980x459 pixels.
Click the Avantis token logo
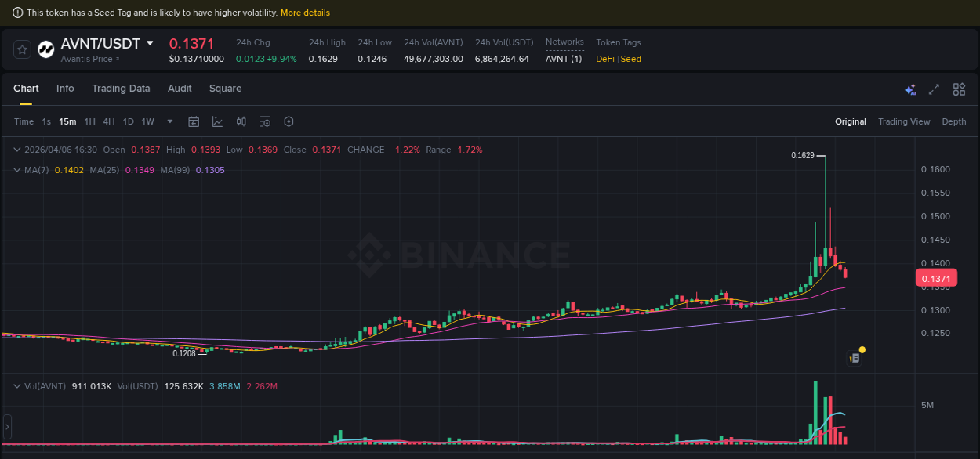click(x=46, y=49)
